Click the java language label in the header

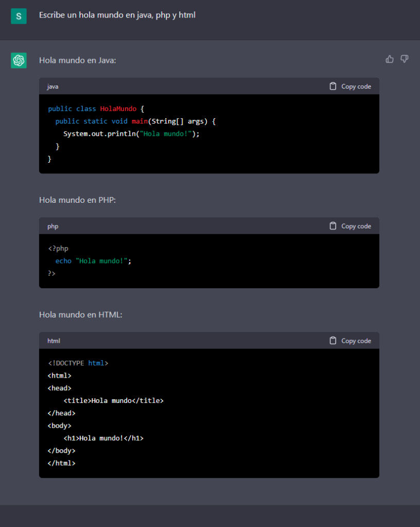[52, 86]
